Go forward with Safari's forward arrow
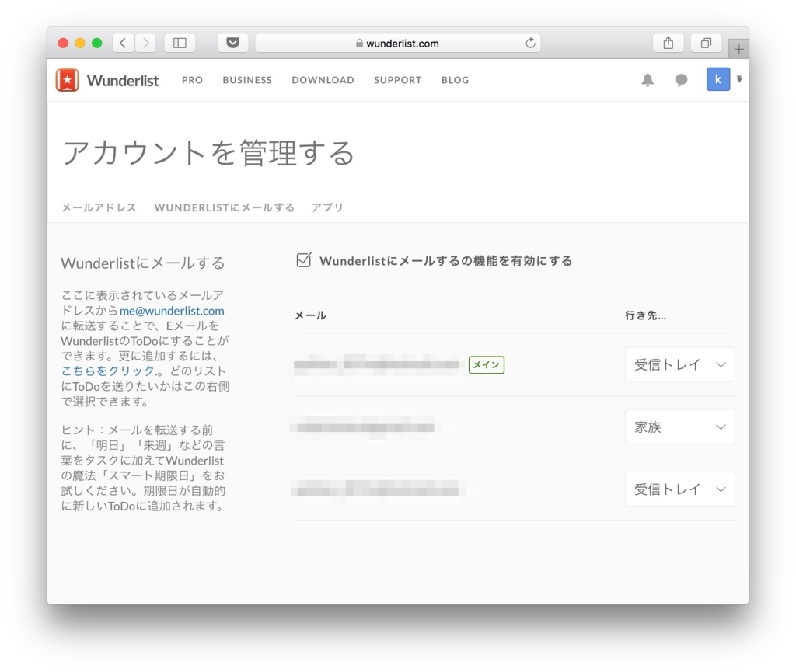This screenshot has width=796, height=672. tap(145, 43)
